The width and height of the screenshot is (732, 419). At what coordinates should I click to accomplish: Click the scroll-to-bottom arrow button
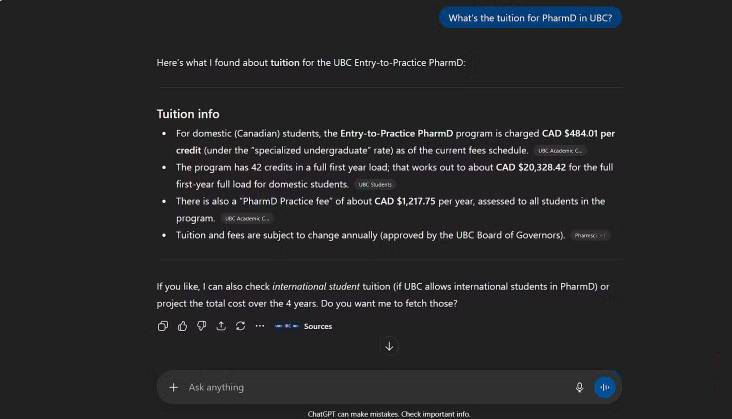(389, 346)
